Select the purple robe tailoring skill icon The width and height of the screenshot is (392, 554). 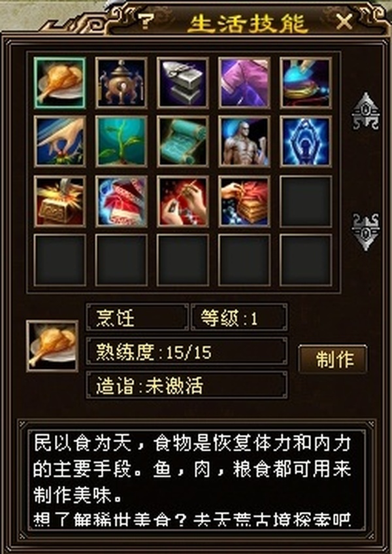click(244, 82)
